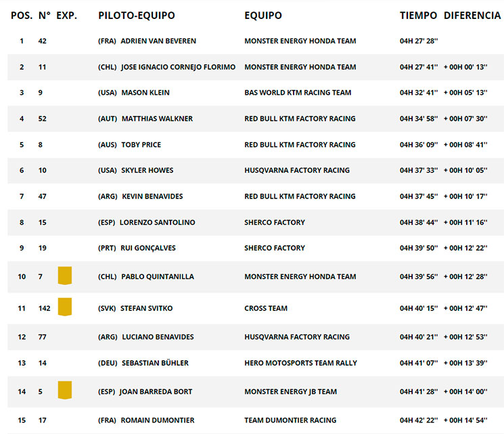This screenshot has width=504, height=434.
Task: Click the DIFERENCIA column header
Action: click(x=472, y=16)
